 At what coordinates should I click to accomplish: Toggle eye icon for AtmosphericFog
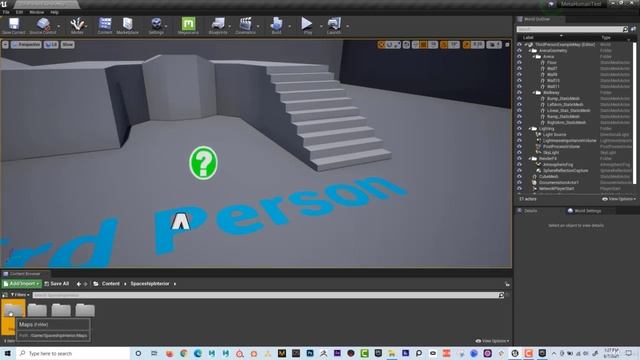point(519,164)
